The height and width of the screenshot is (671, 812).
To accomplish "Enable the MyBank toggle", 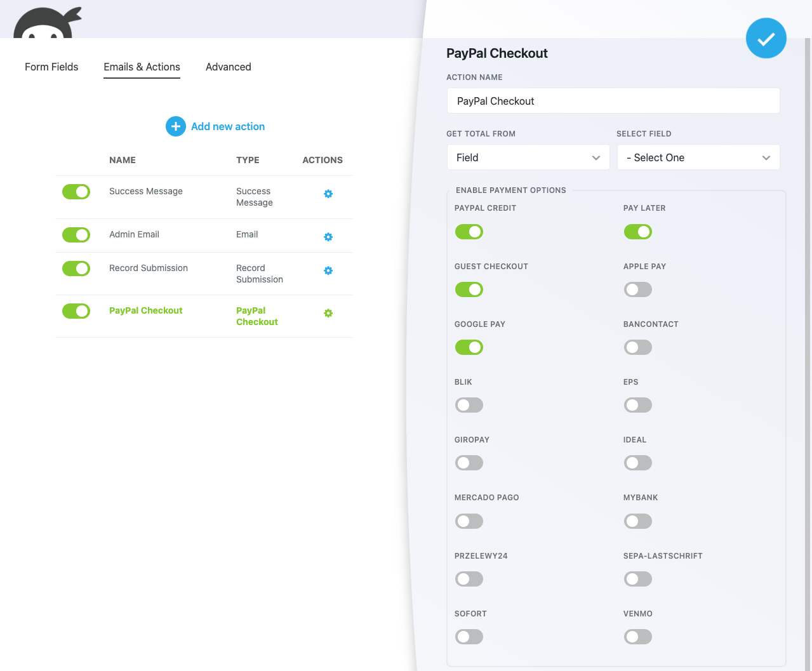I will tap(638, 521).
